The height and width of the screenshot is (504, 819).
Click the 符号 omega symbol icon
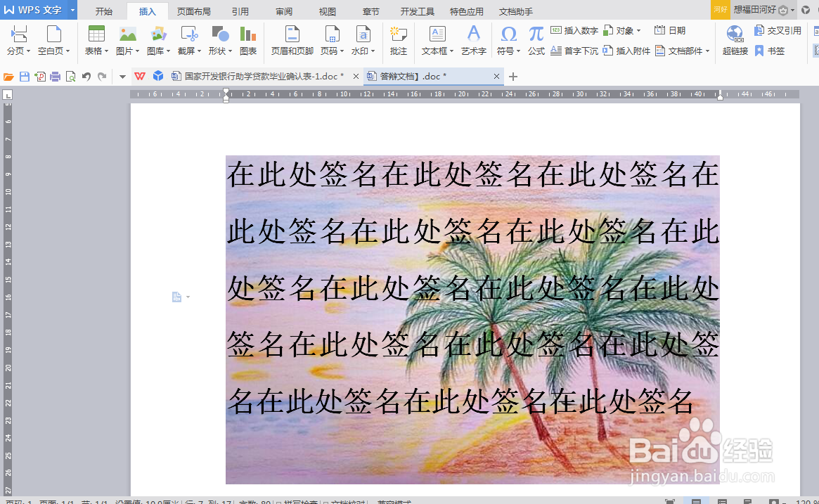pos(508,34)
